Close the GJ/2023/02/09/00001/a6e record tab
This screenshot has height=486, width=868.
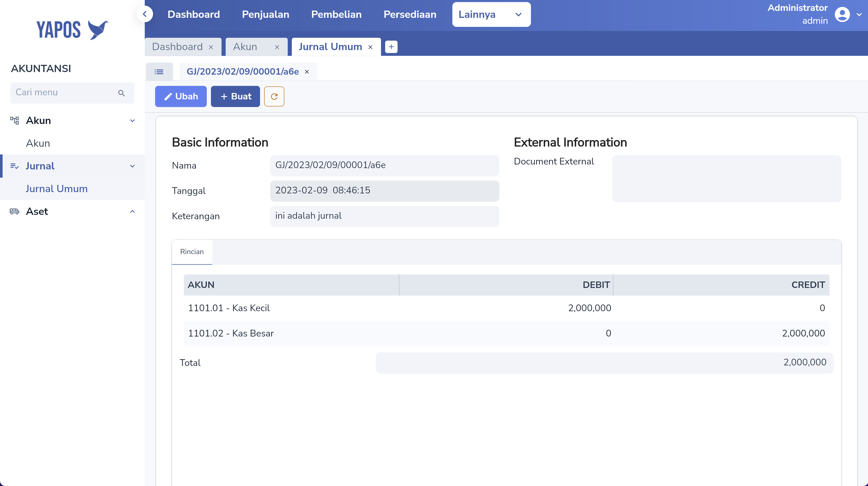pyautogui.click(x=307, y=72)
